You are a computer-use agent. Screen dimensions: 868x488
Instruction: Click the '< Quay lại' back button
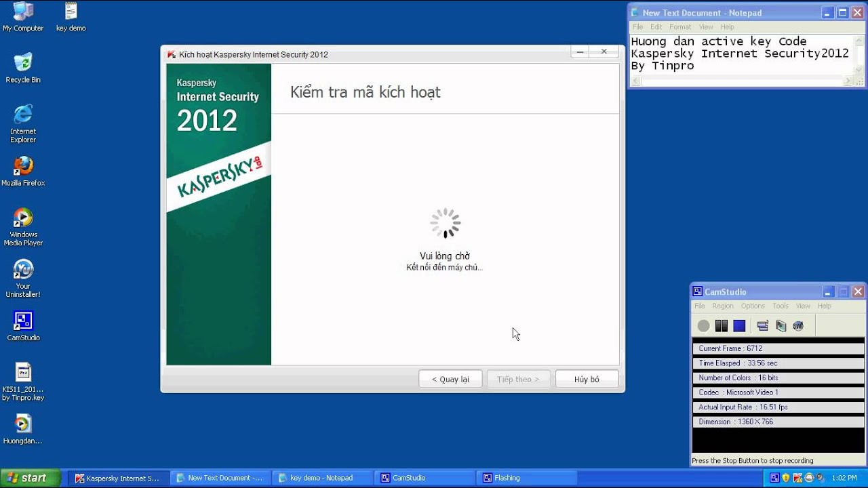[x=450, y=379]
